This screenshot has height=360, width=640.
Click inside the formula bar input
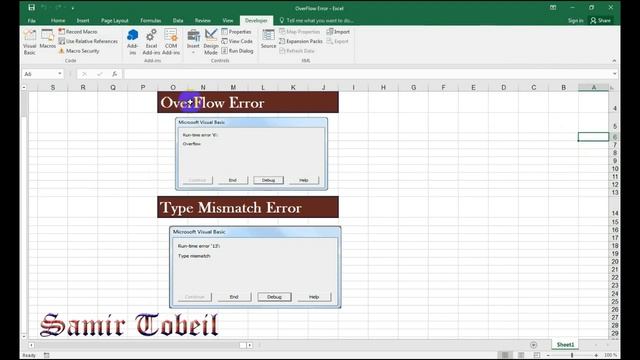pos(367,74)
